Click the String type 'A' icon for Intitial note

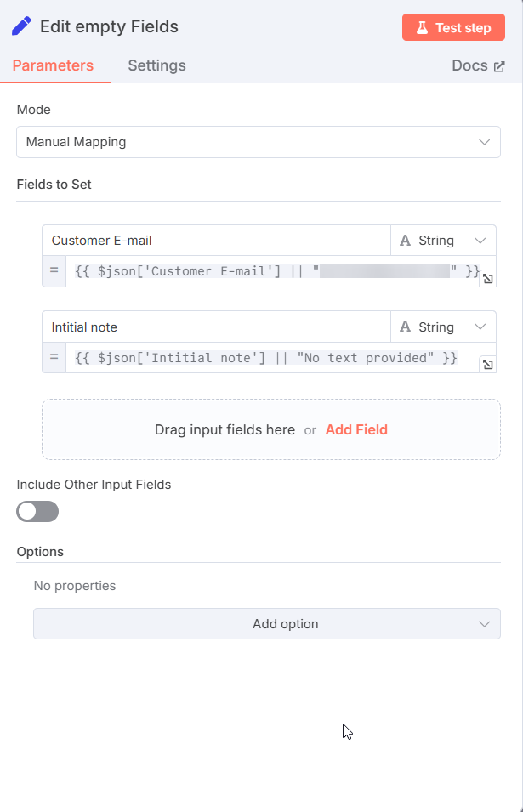point(406,327)
